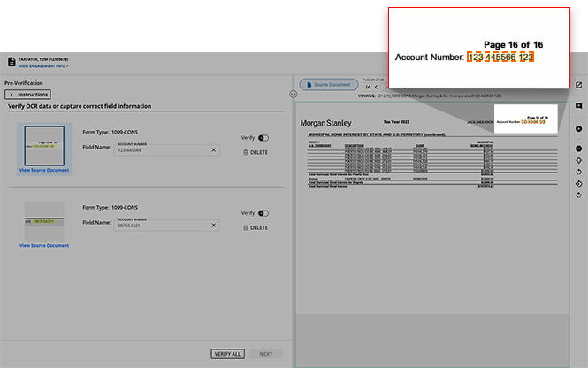This screenshot has width=588, height=368.
Task: Click first entry's Form Type 1099-CONS text
Action: tap(111, 133)
